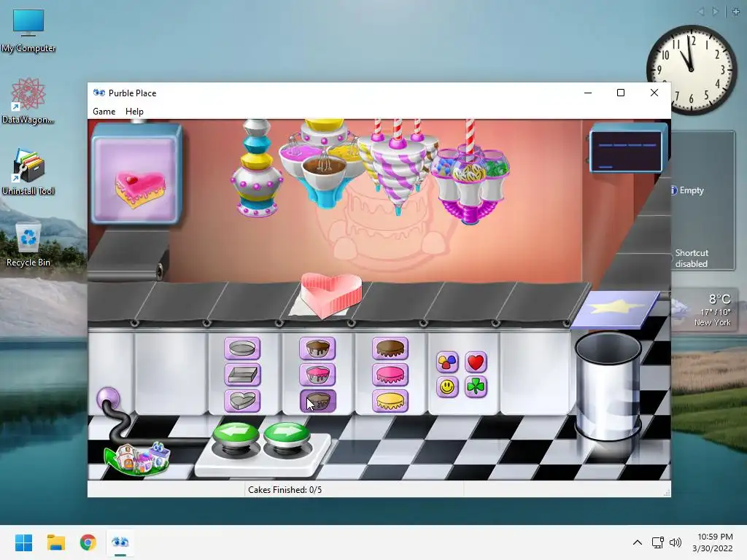Maximize the Purble Place window
Viewport: 747px width, 560px height.
click(x=621, y=93)
